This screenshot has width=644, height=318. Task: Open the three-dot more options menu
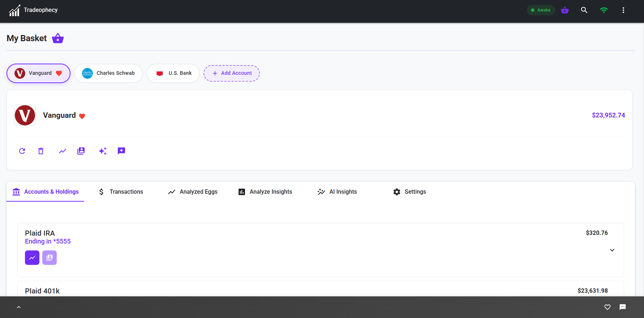[x=623, y=10]
